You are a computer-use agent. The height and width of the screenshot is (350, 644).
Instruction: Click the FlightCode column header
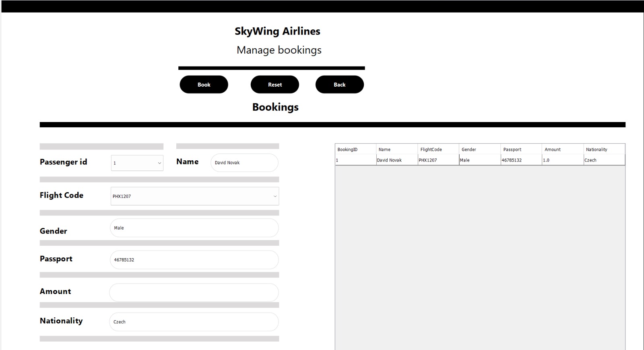pyautogui.click(x=438, y=149)
